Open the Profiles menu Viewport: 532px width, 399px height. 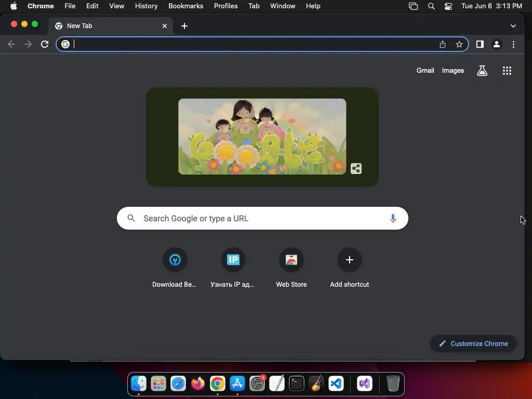click(225, 6)
